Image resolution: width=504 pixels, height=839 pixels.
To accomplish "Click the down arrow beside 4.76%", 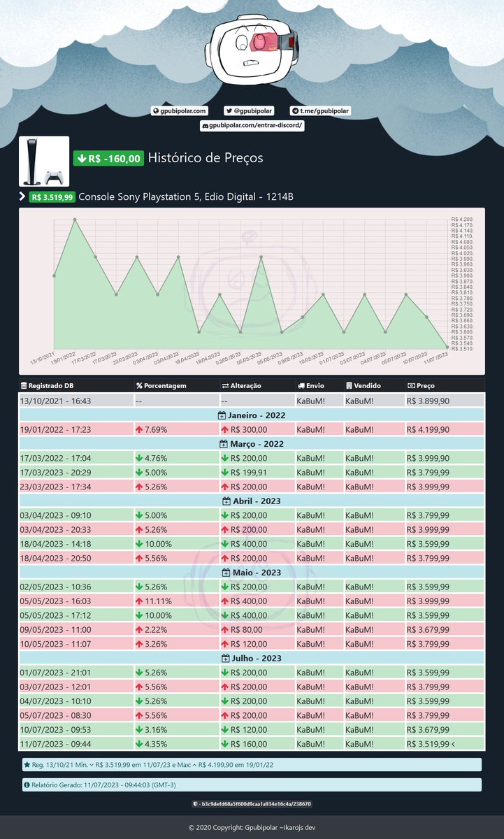I will 140,458.
